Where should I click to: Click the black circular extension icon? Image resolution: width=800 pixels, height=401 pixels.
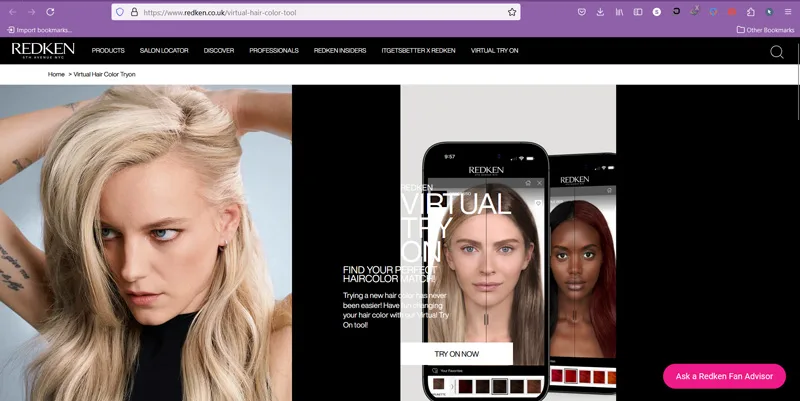676,11
